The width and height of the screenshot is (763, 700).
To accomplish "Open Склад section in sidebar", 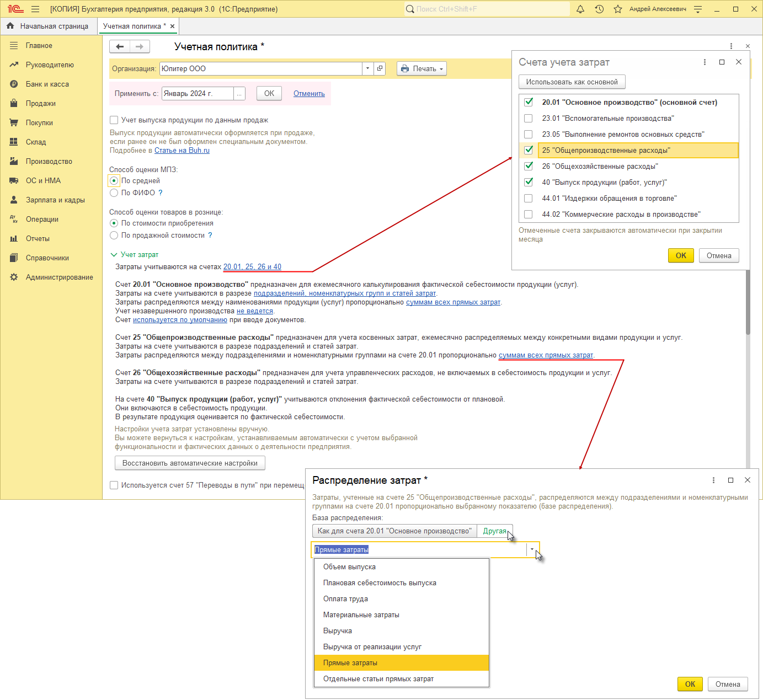I will [x=36, y=142].
